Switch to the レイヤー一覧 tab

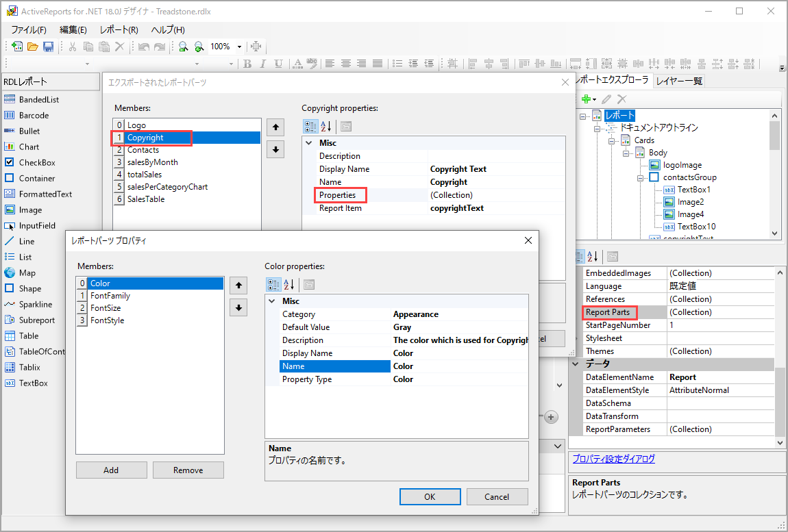(x=679, y=81)
